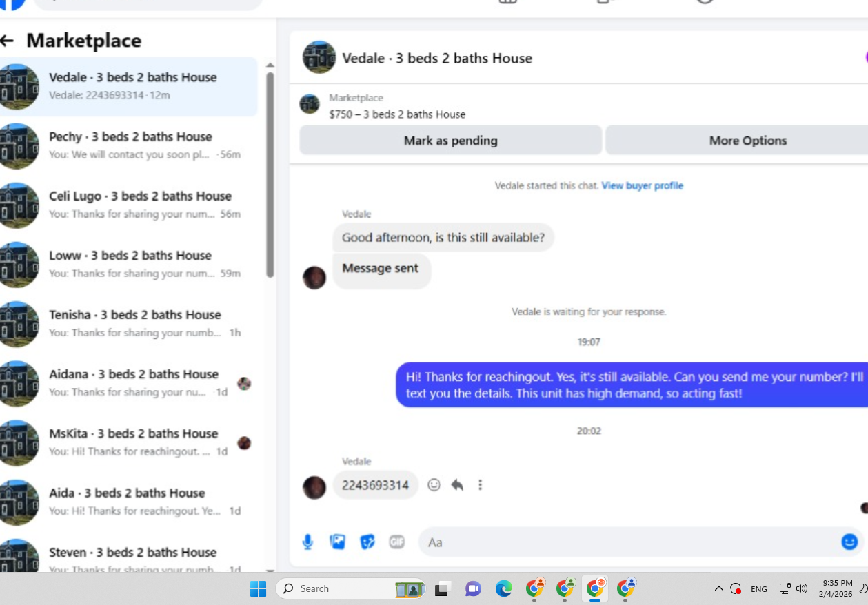868x605 pixels.
Task: Reply to the 2243693314 message
Action: pos(457,485)
